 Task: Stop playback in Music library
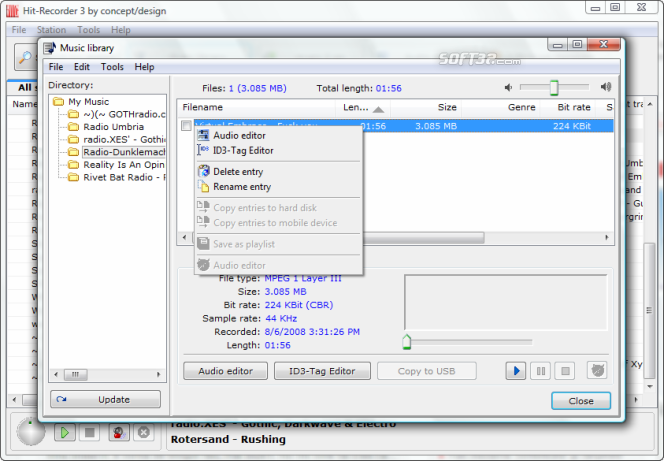[x=565, y=371]
